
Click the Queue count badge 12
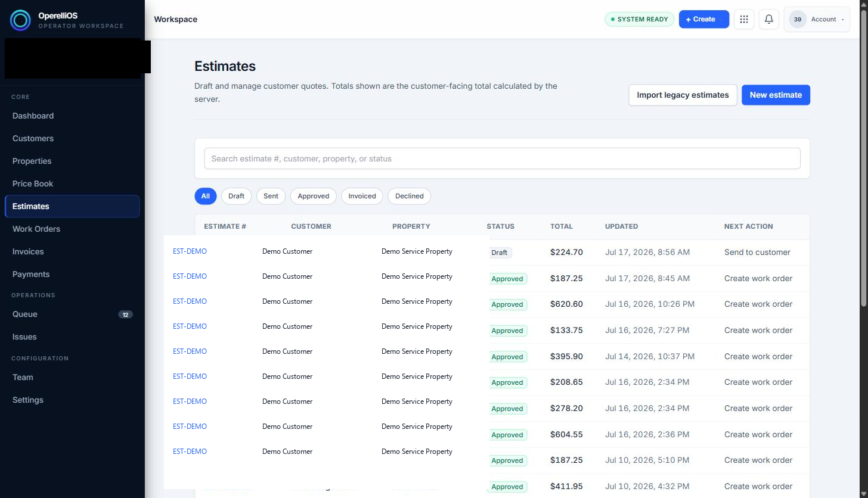125,315
